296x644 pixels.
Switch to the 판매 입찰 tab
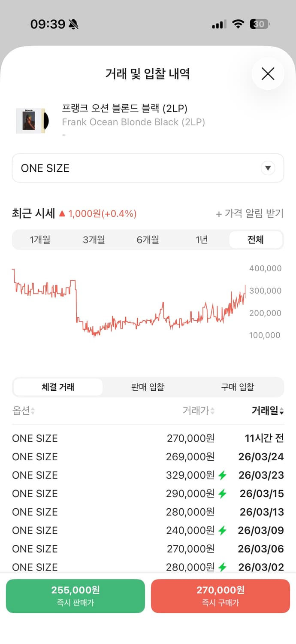[148, 387]
